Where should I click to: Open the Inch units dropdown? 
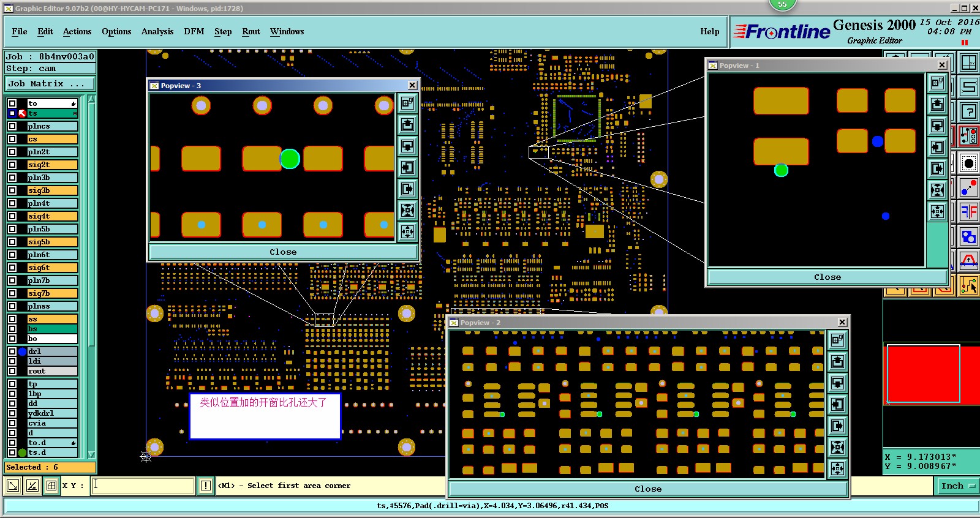click(957, 486)
